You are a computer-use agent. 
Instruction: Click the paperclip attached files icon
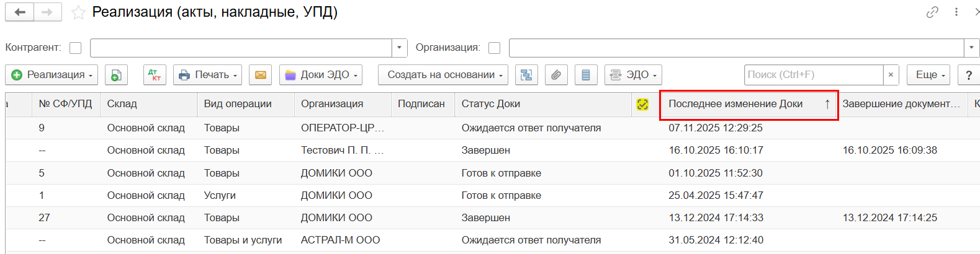tap(556, 75)
